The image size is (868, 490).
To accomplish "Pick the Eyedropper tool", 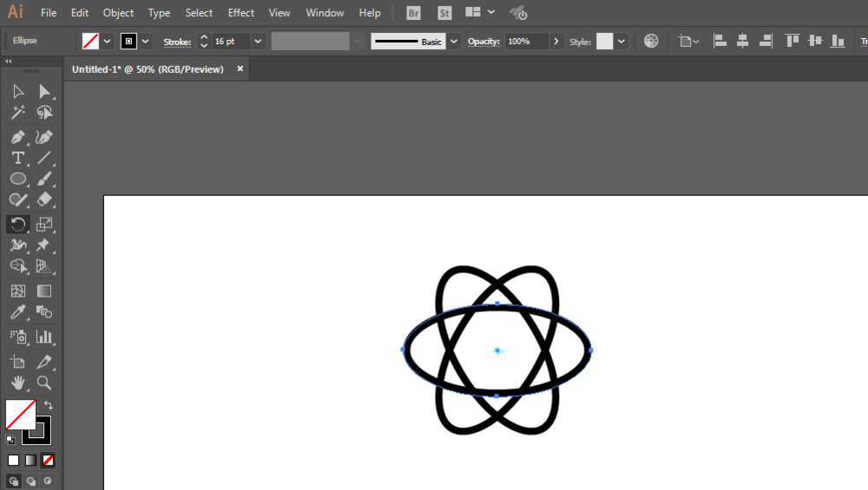I will (17, 312).
